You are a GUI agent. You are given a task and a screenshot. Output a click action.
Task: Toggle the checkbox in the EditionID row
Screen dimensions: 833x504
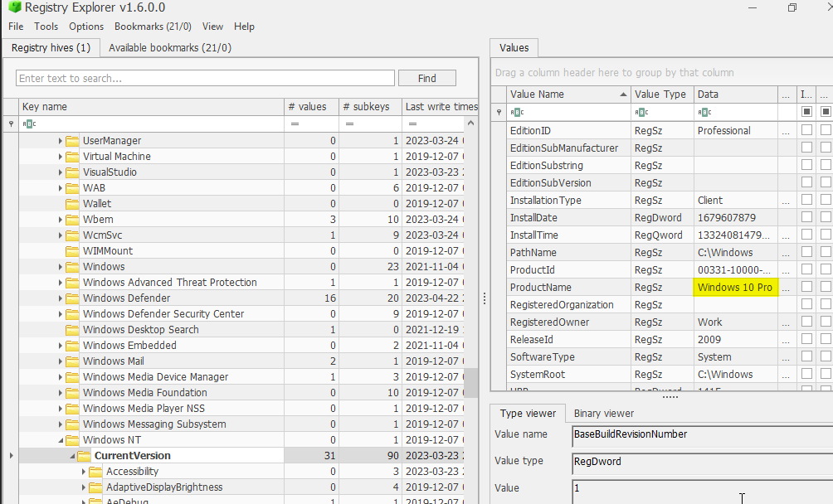click(x=806, y=131)
